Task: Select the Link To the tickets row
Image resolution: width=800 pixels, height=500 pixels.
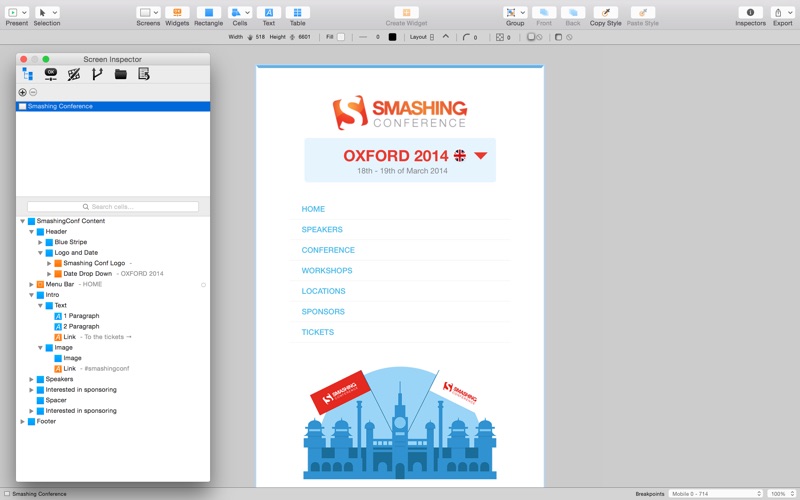Action: tap(113, 337)
